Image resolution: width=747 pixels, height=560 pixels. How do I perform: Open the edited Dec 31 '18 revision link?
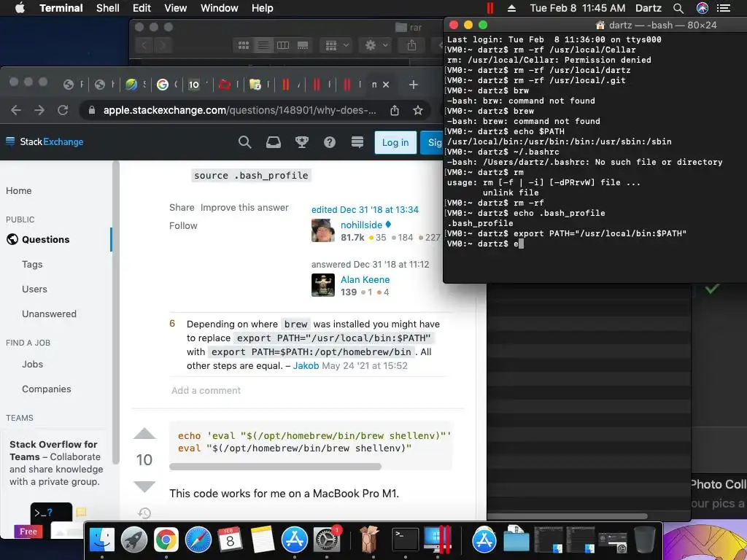pos(365,209)
